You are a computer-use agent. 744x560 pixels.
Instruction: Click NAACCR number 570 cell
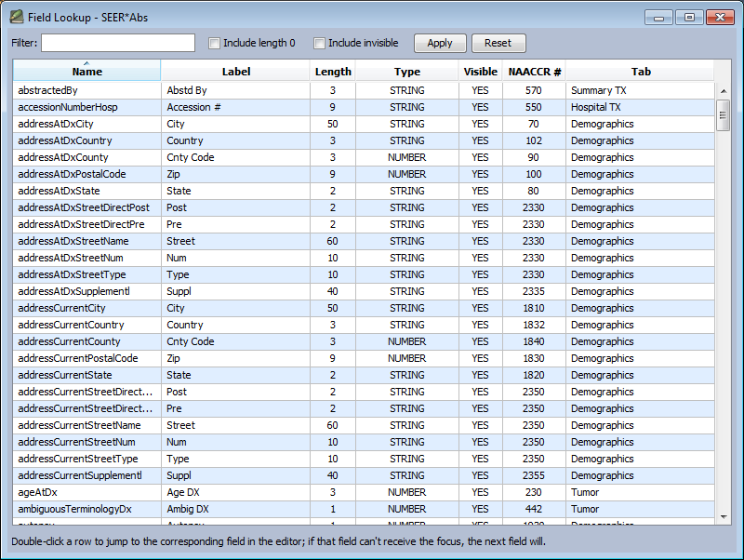click(534, 90)
